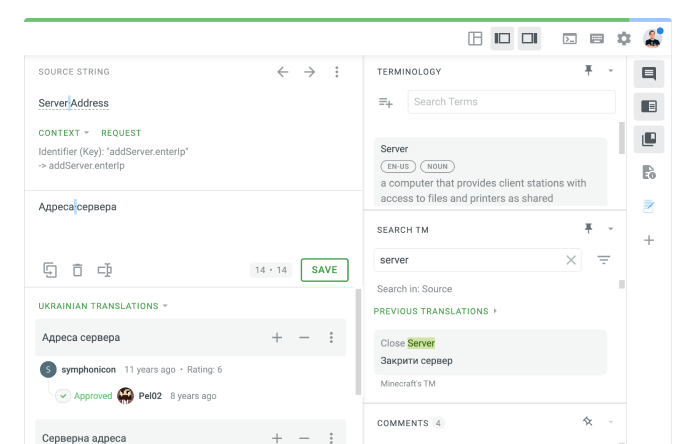Open options menu for Адреса сервера suggestion

point(331,338)
